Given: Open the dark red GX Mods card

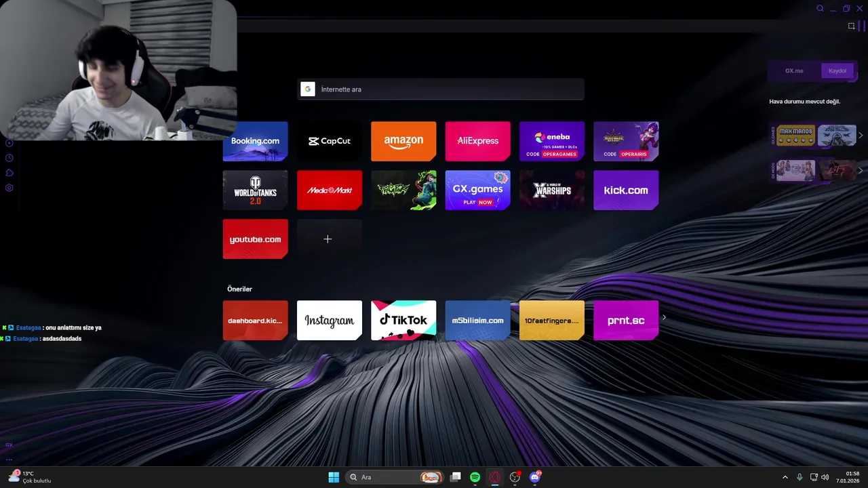Looking at the screenshot, I should click(837, 170).
